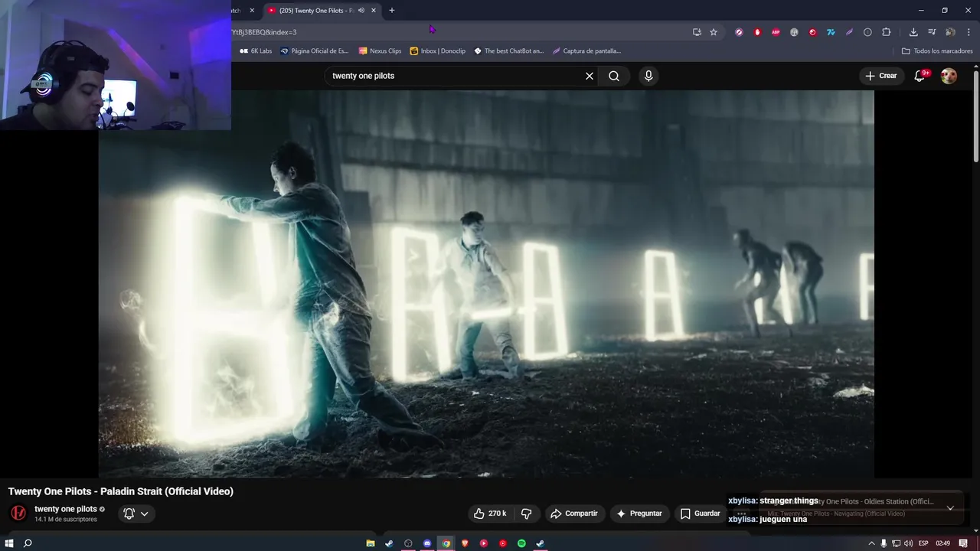Open the red circular recorder extension

click(812, 32)
